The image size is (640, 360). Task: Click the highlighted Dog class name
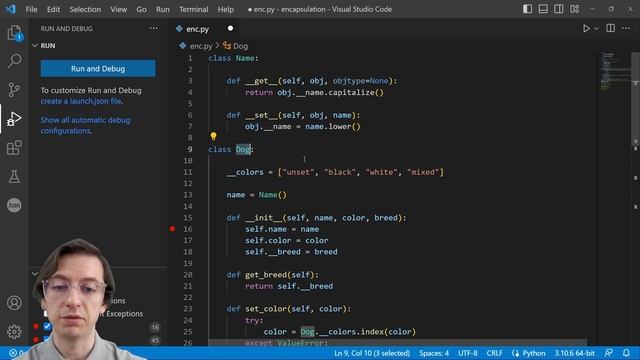(x=243, y=149)
